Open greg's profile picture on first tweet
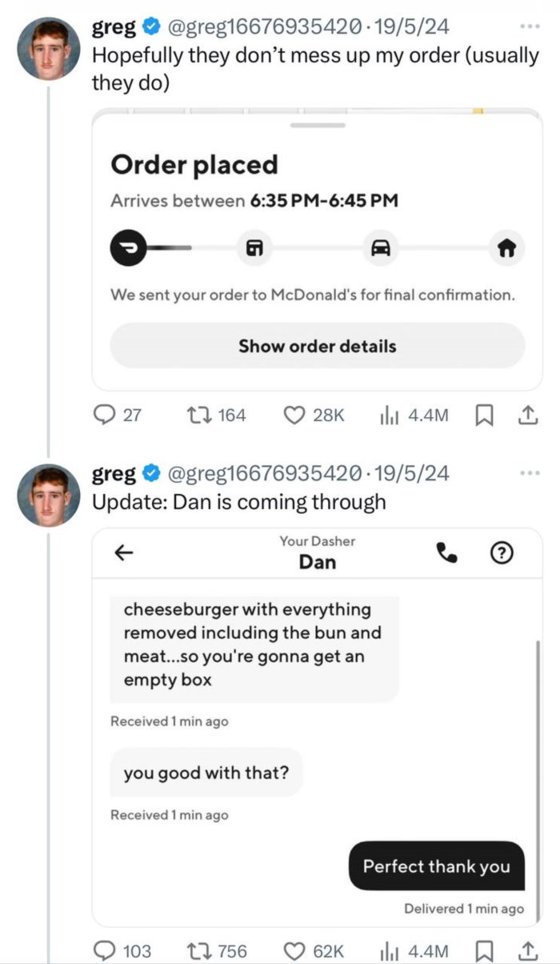This screenshot has width=560, height=964. tap(49, 48)
